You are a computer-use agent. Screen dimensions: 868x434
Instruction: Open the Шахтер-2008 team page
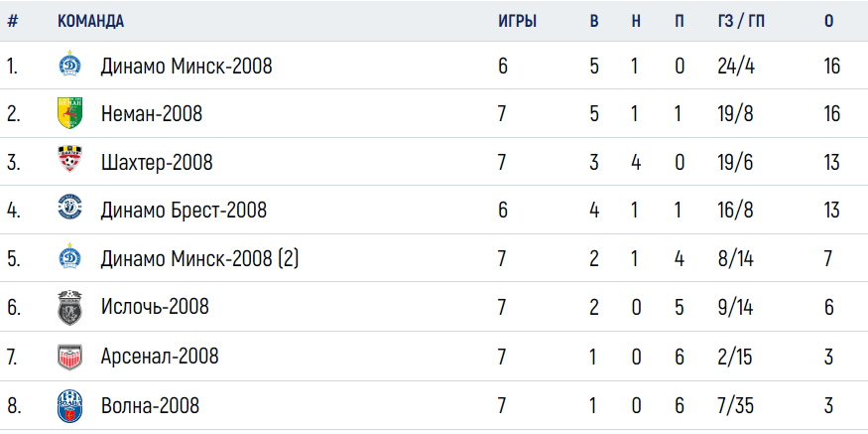tap(157, 163)
